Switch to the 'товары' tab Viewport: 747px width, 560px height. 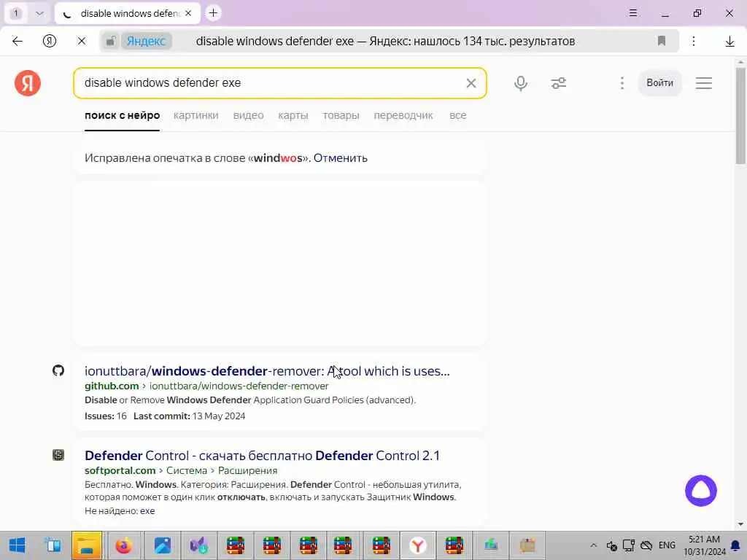pyautogui.click(x=341, y=115)
